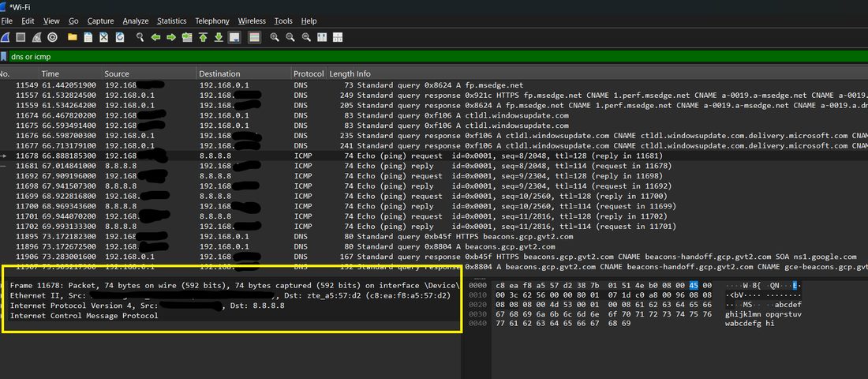The width and height of the screenshot is (868, 379).
Task: Click the 'dns or icmp' filter field
Action: tap(437, 57)
